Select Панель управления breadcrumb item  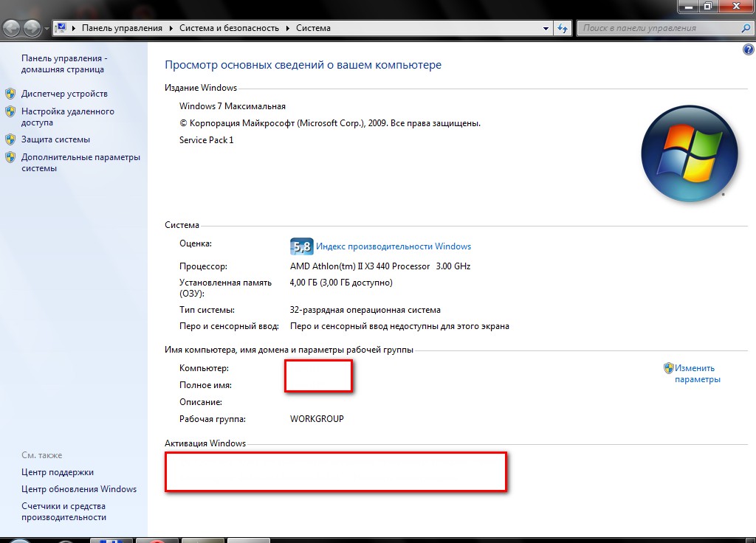tap(122, 28)
